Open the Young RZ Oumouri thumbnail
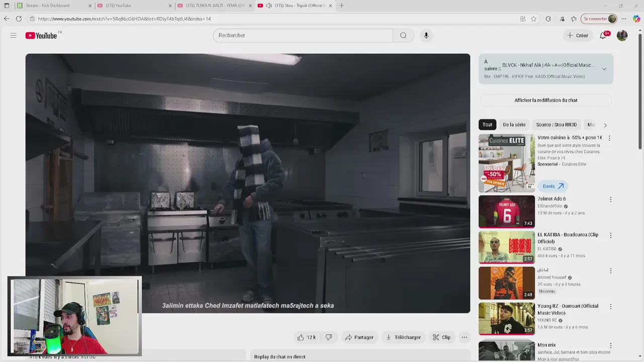This screenshot has width=644, height=362. click(507, 319)
